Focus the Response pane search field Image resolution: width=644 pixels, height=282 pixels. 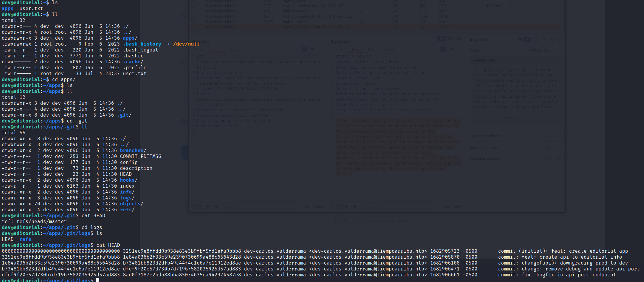coord(399,207)
